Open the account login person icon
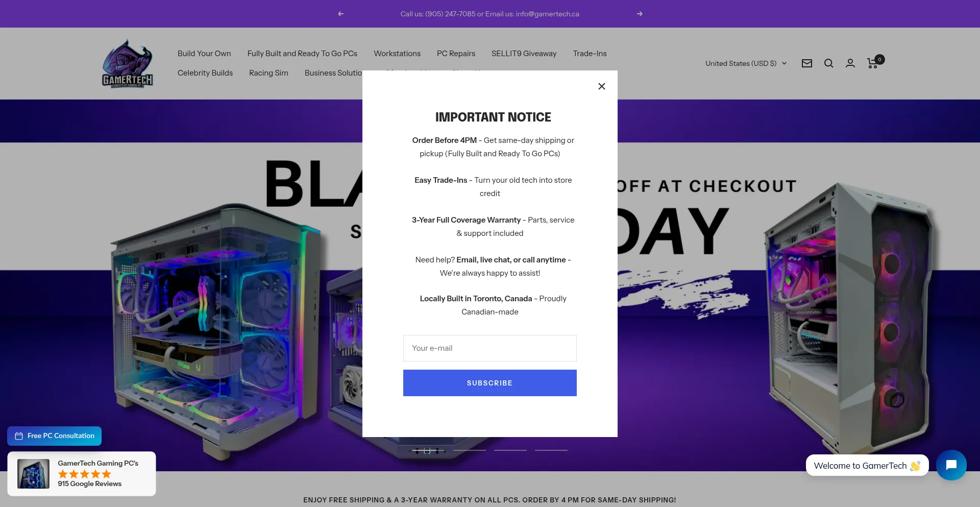The width and height of the screenshot is (980, 507). point(850,63)
